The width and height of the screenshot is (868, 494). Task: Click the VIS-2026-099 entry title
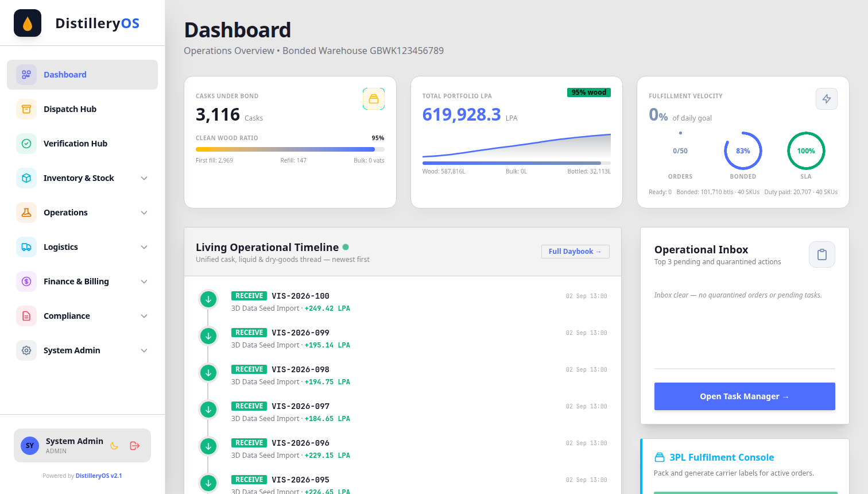pos(300,333)
